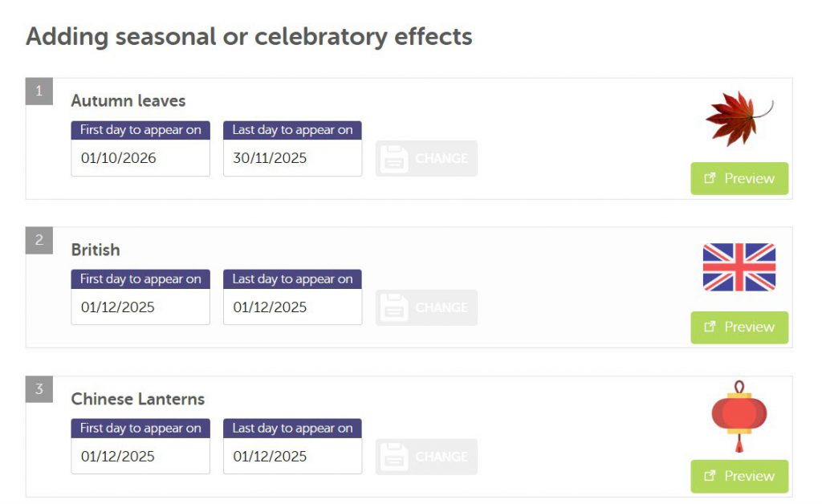Viewport: 822px width, 504px height.
Task: Edit Autumn leaves last day date field
Action: click(292, 158)
